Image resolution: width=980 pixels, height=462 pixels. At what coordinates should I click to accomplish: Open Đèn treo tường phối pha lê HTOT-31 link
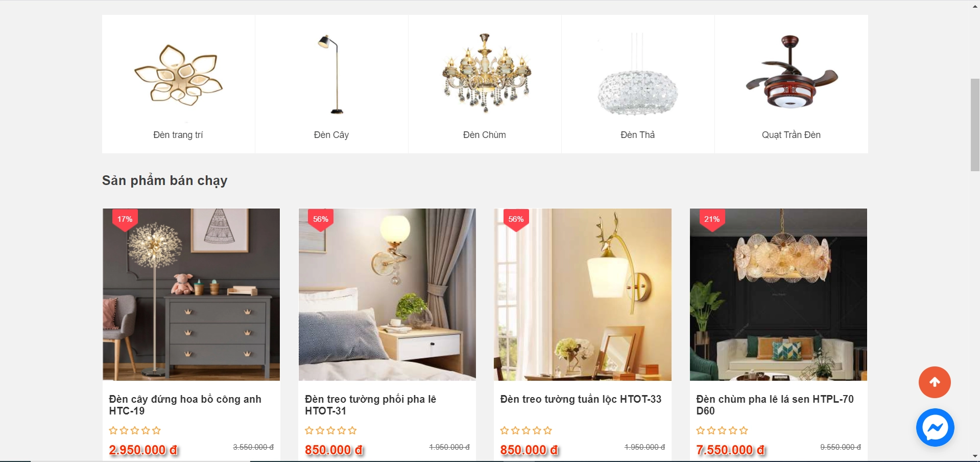[x=370, y=405]
